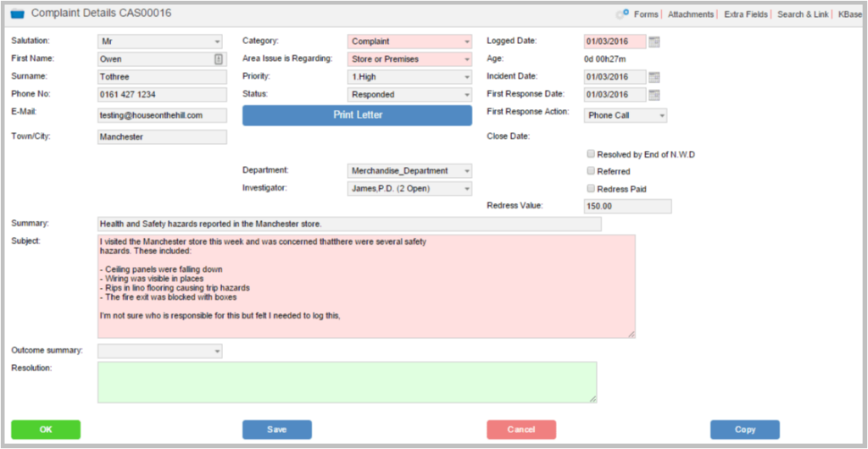The height and width of the screenshot is (449, 868).
Task: Click the Logged Date field
Action: pos(615,42)
